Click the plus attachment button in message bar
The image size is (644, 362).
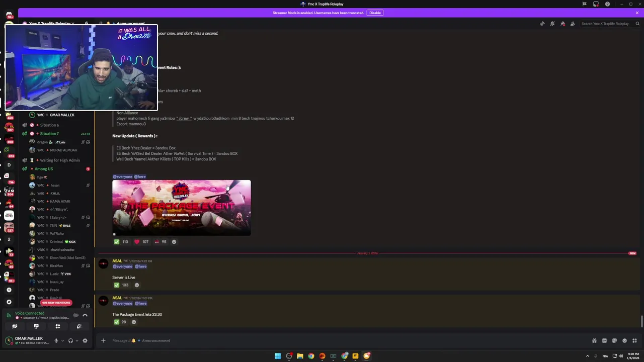(x=103, y=340)
